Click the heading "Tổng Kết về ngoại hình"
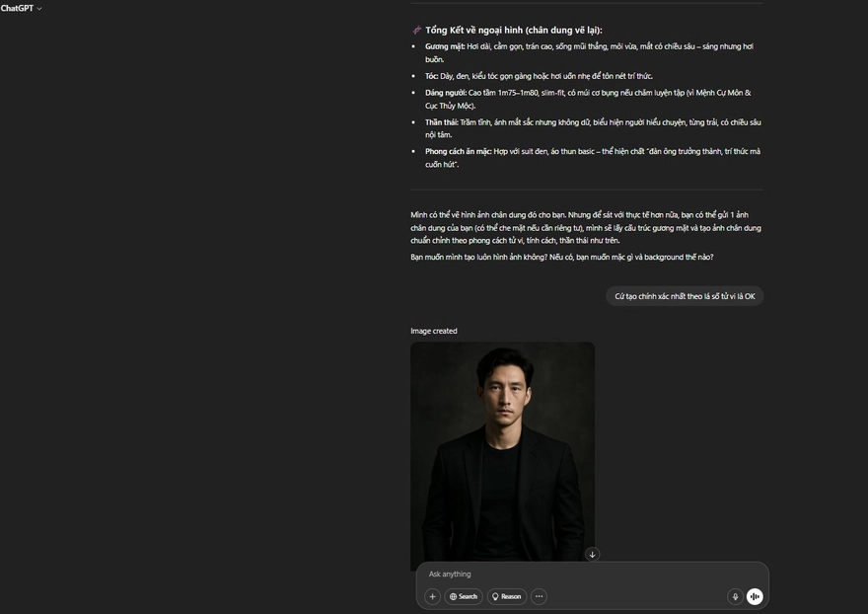 coord(513,30)
